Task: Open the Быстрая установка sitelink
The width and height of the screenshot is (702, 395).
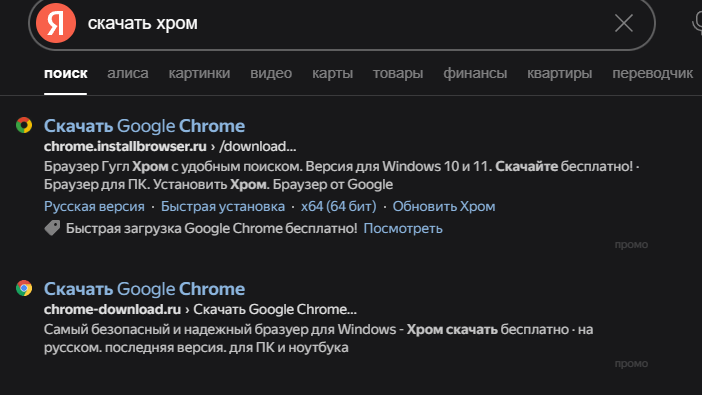Action: point(223,206)
